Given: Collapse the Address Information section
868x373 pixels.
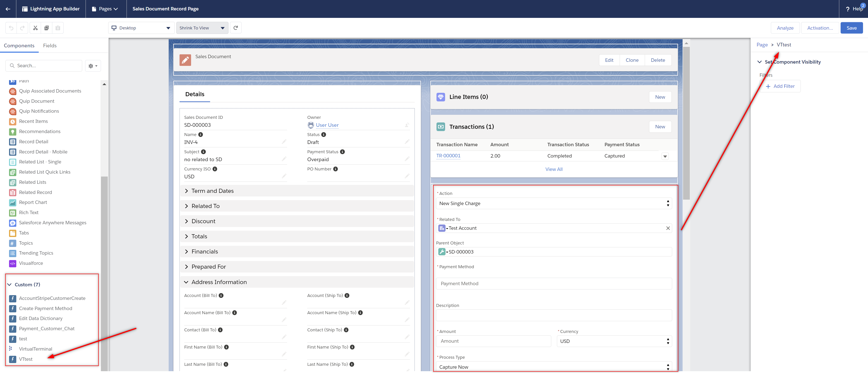Looking at the screenshot, I should (297, 282).
